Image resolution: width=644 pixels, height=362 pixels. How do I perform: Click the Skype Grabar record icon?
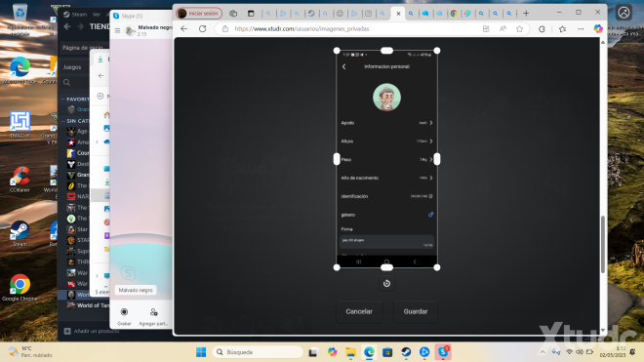(x=124, y=312)
